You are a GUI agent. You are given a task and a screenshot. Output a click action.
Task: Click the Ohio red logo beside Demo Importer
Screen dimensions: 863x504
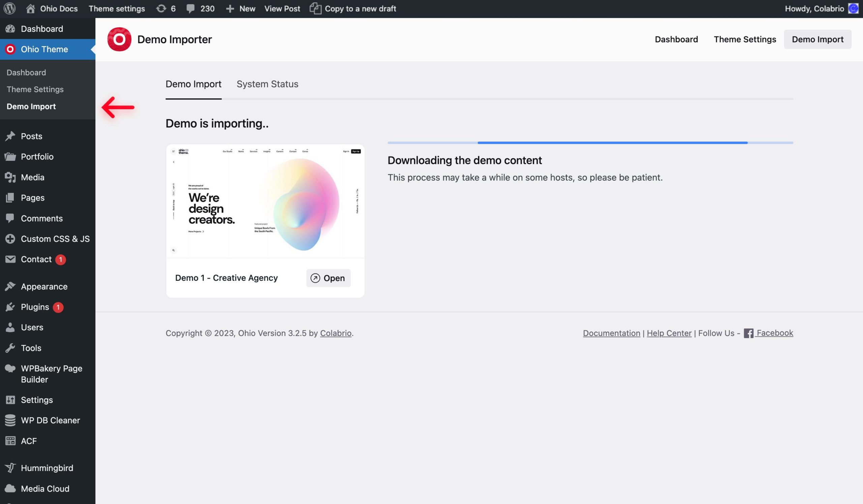119,39
